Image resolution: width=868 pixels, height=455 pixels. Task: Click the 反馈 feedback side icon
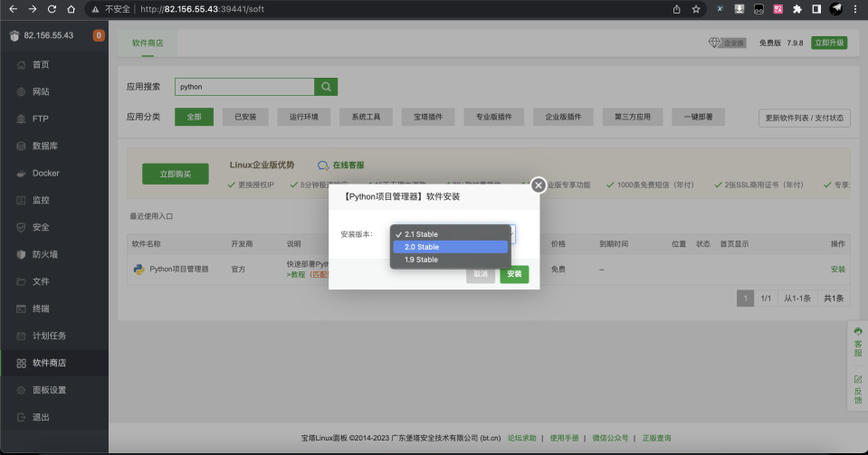tap(857, 390)
